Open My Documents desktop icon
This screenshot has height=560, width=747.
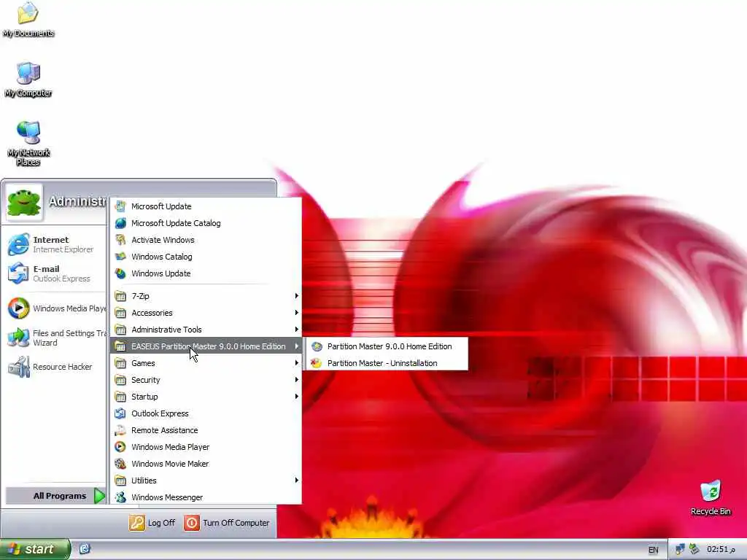tap(28, 20)
